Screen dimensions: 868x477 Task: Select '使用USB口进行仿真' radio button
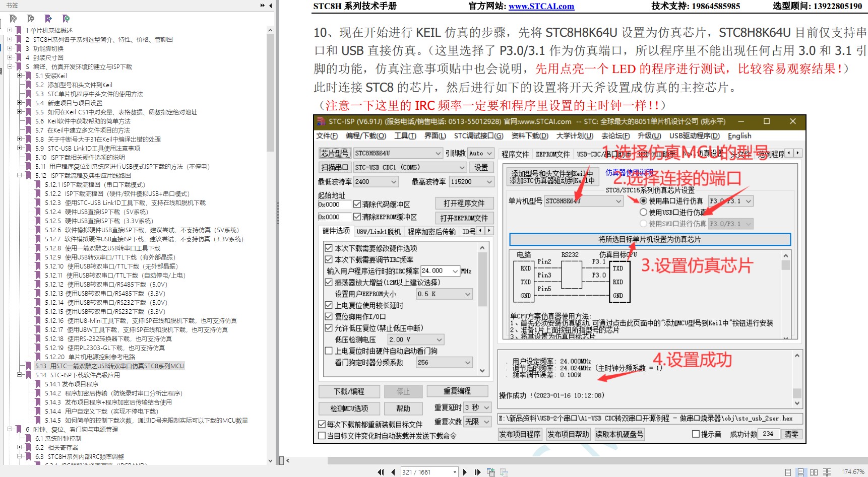click(643, 212)
